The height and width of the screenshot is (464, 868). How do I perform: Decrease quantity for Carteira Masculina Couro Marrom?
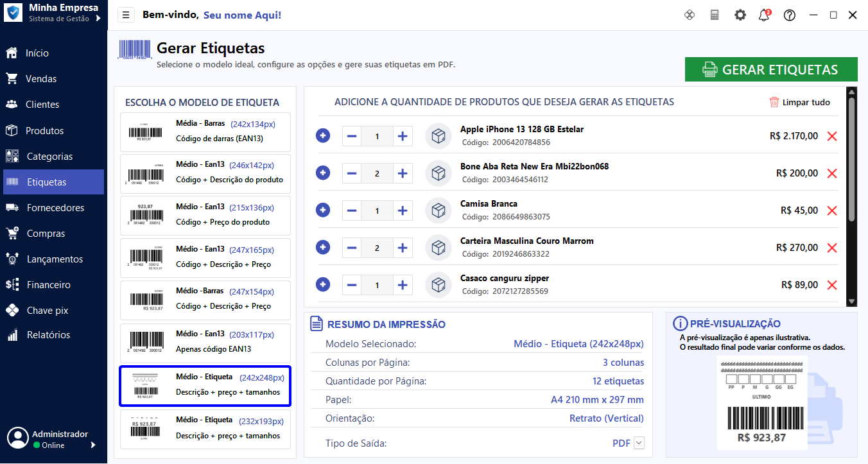(x=352, y=248)
